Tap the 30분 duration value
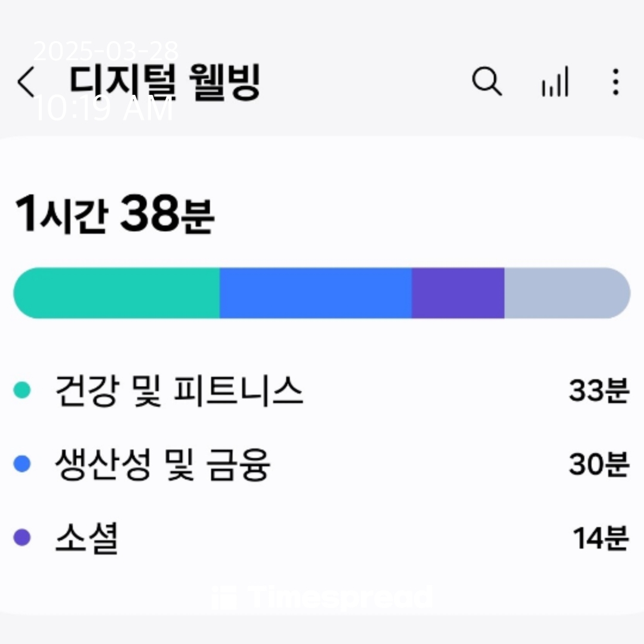Viewport: 644px width, 644px height. tap(599, 464)
